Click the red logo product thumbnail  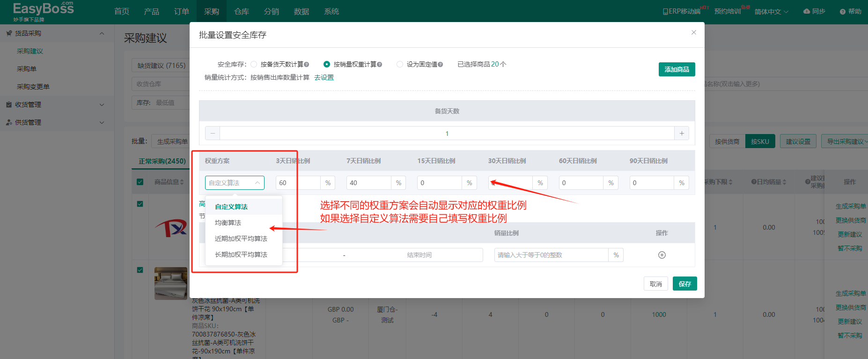(x=171, y=228)
